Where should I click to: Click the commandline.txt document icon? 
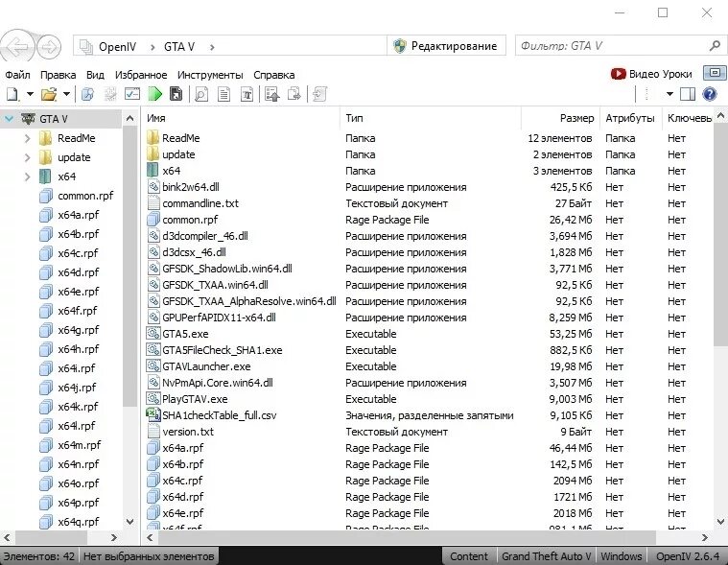click(x=153, y=202)
